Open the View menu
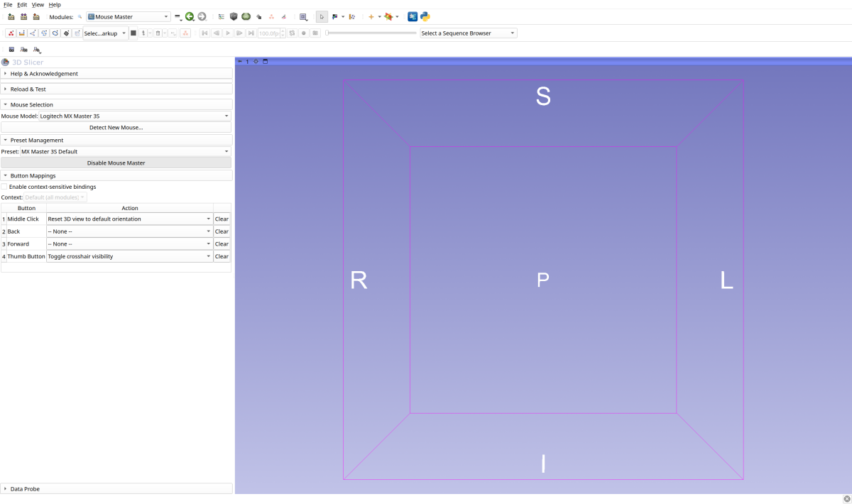 38,5
